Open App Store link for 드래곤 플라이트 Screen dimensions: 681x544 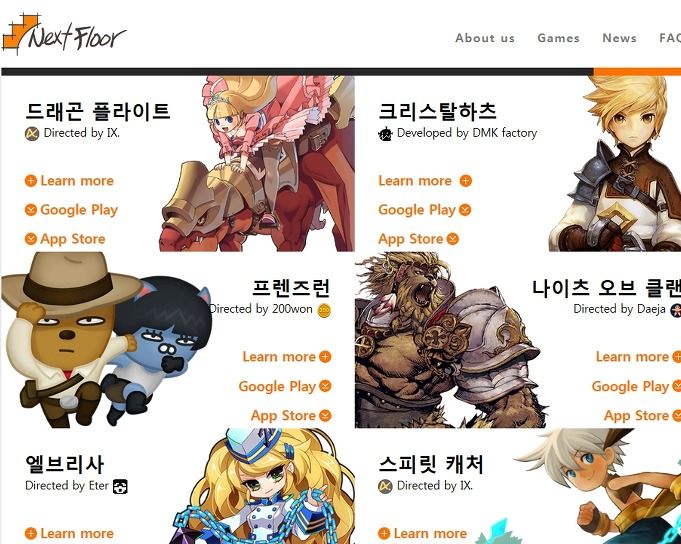pos(73,239)
